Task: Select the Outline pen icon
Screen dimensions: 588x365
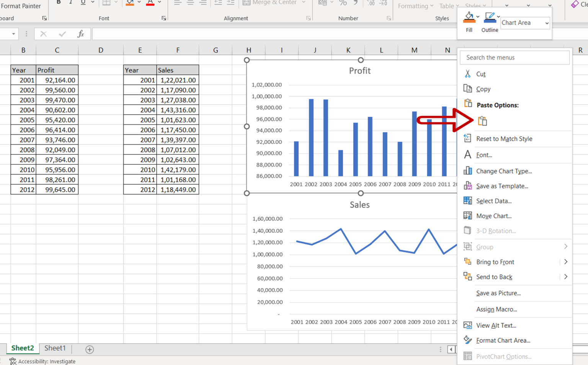Action: pos(489,16)
